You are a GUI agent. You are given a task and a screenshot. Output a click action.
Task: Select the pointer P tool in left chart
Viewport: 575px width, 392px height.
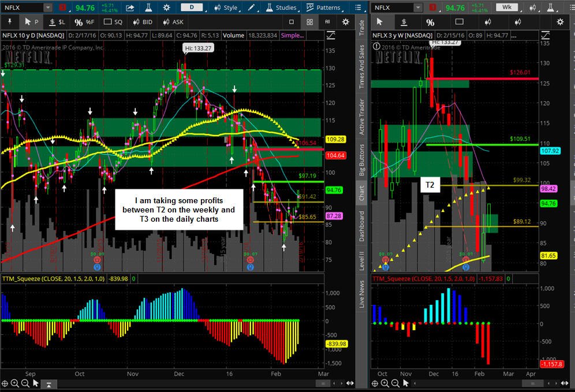coord(31,22)
